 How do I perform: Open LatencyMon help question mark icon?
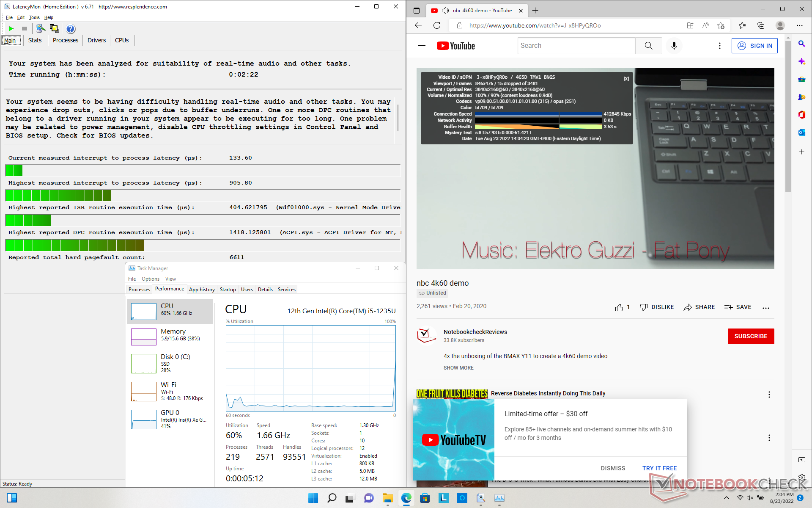coord(71,29)
